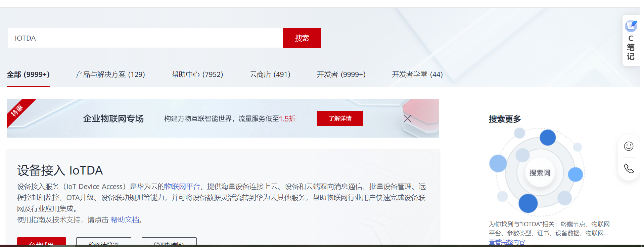Follow the 帮助文档 link
Screen dimensions: 644x247
coord(125,220)
